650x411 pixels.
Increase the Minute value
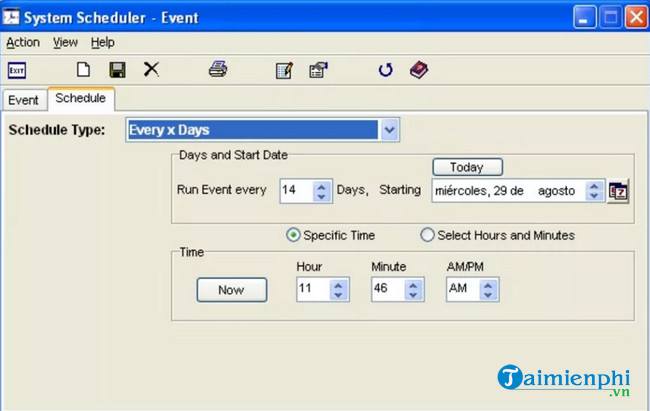coord(413,285)
